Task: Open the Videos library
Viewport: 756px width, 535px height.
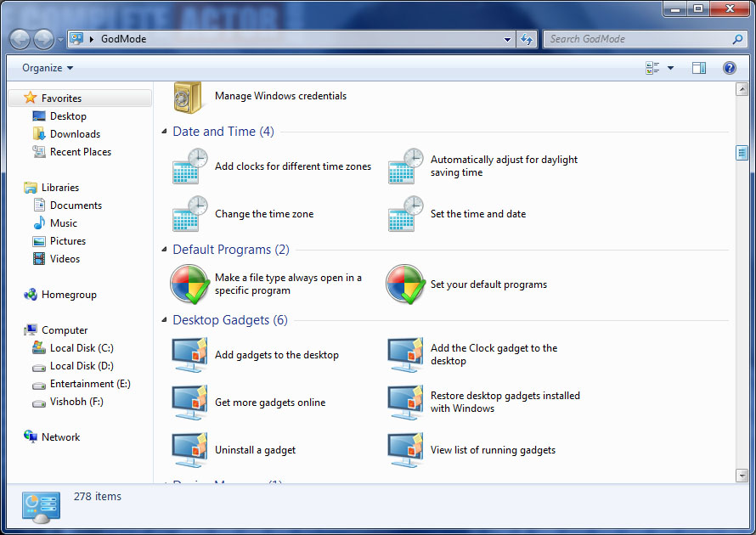Action: 65,259
